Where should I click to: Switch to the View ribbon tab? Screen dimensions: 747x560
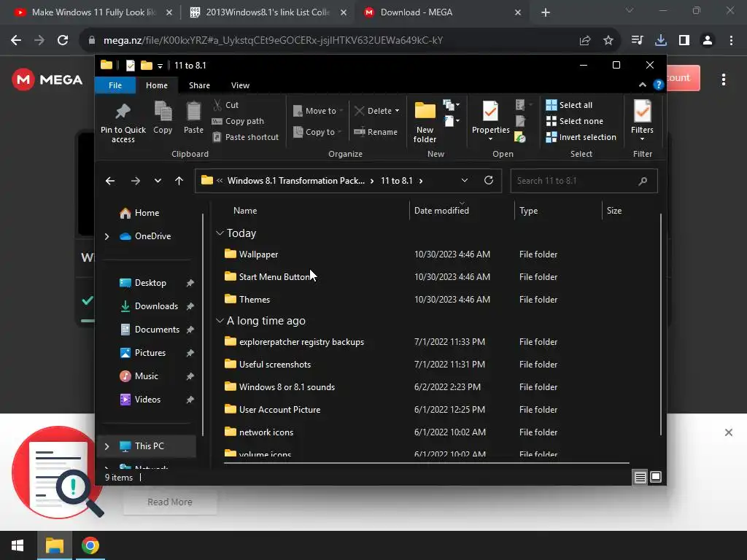[x=240, y=85]
